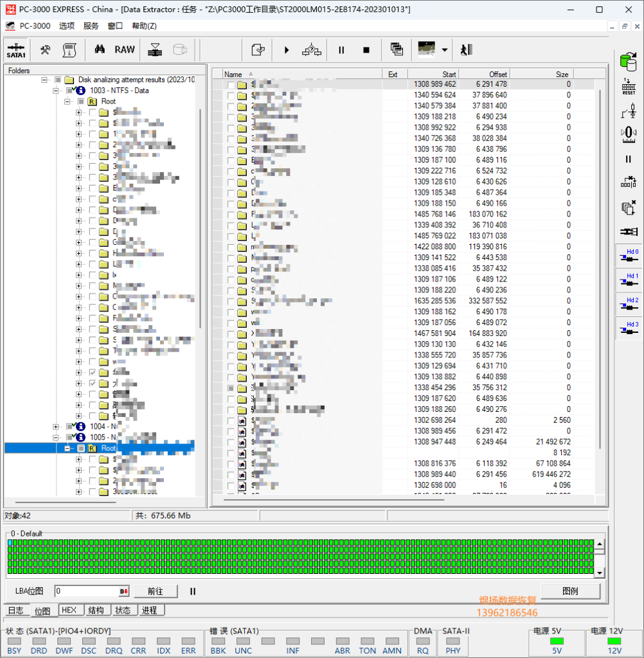Tick checkbox of row with Start 1308 989 462
The image size is (644, 658).
click(x=231, y=84)
